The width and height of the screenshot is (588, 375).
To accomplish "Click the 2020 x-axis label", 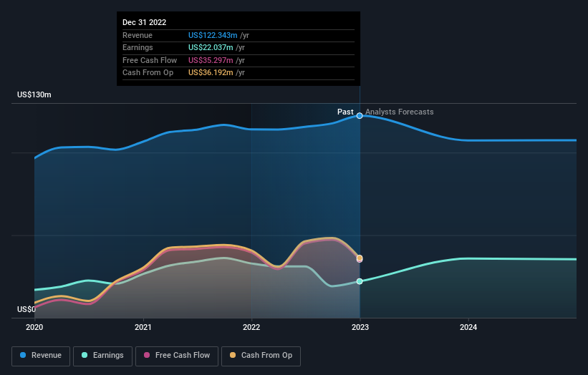I will point(34,328).
